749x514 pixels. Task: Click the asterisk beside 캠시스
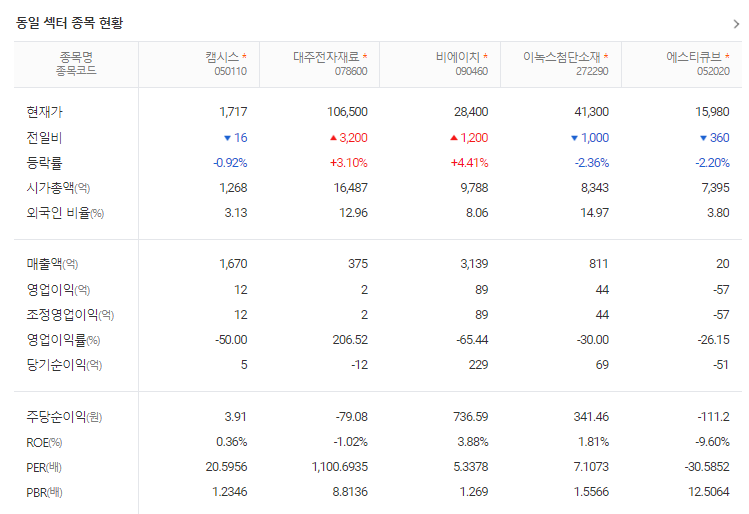pyautogui.click(x=244, y=56)
